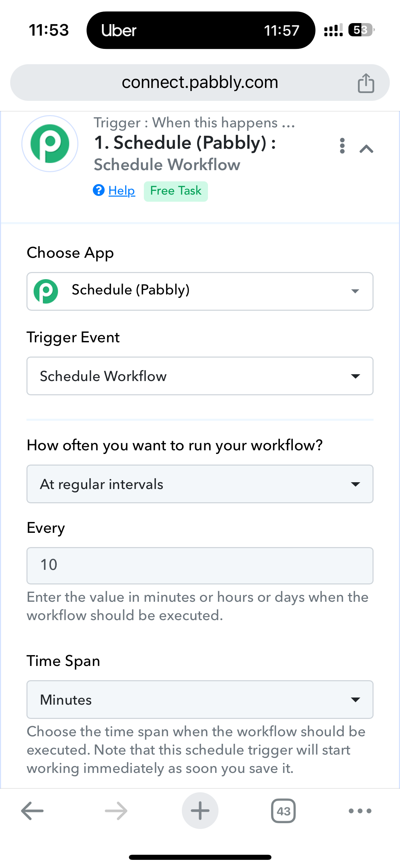Open the Help link
400x868 pixels.
coord(122,191)
